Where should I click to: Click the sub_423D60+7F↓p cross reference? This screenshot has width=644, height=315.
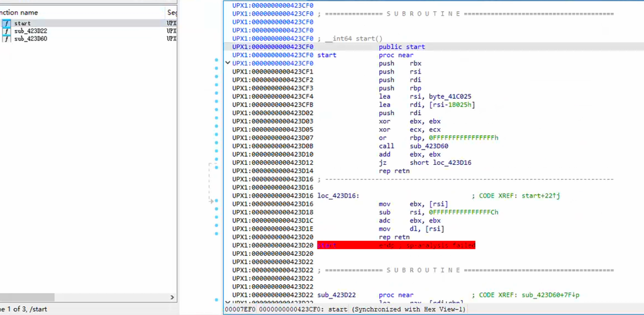pyautogui.click(x=550, y=295)
